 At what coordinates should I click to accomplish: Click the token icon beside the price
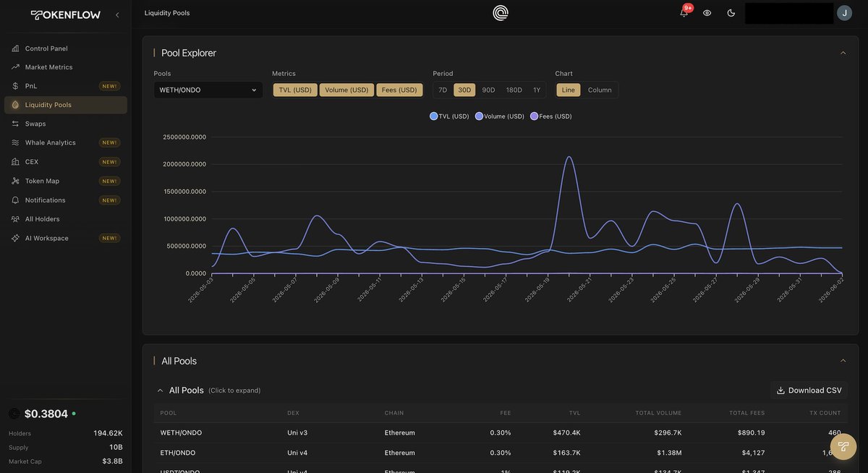tap(14, 414)
